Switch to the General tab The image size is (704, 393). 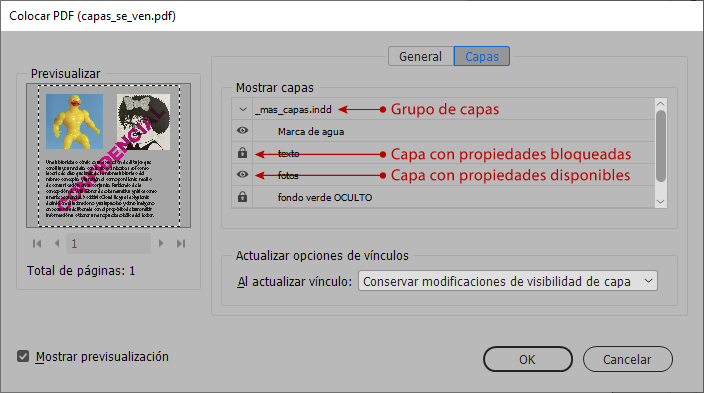click(x=421, y=57)
